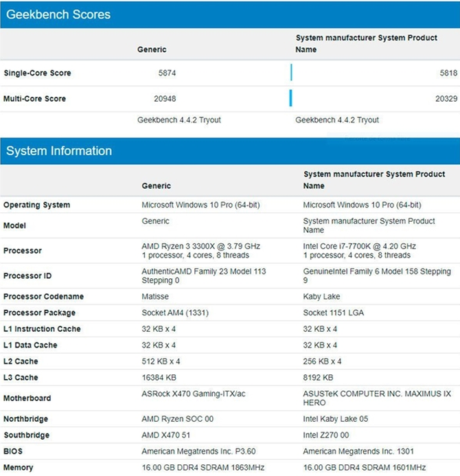Select the Motherboard row label

coord(27,398)
